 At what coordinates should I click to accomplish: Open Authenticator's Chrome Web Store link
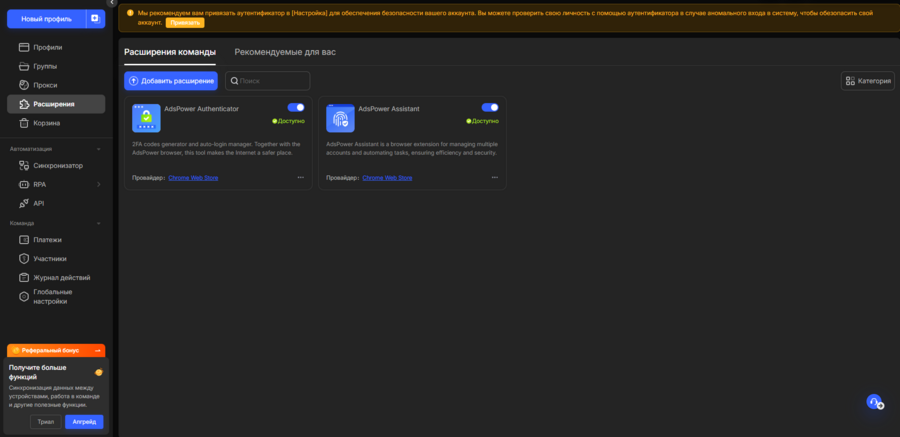(x=193, y=178)
